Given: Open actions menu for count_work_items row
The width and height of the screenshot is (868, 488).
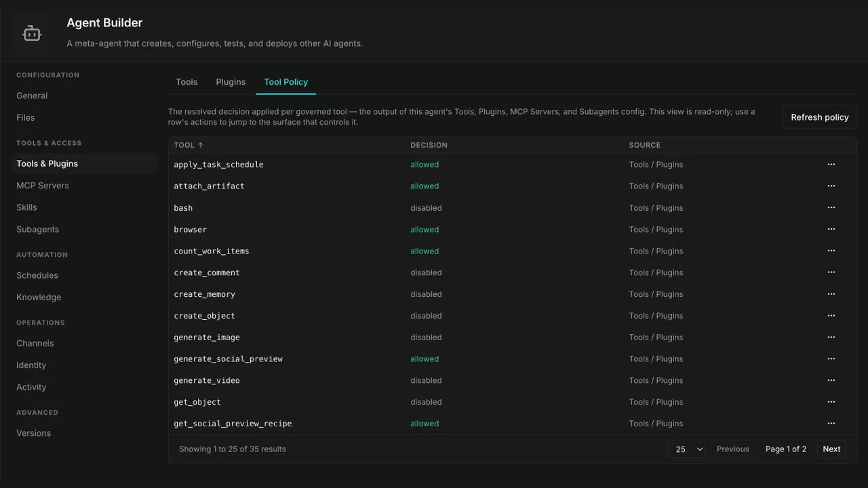Looking at the screenshot, I should pos(831,251).
